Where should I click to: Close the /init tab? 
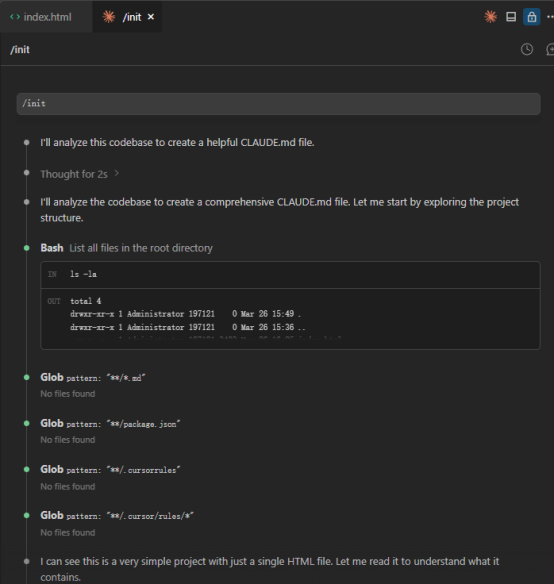click(151, 17)
